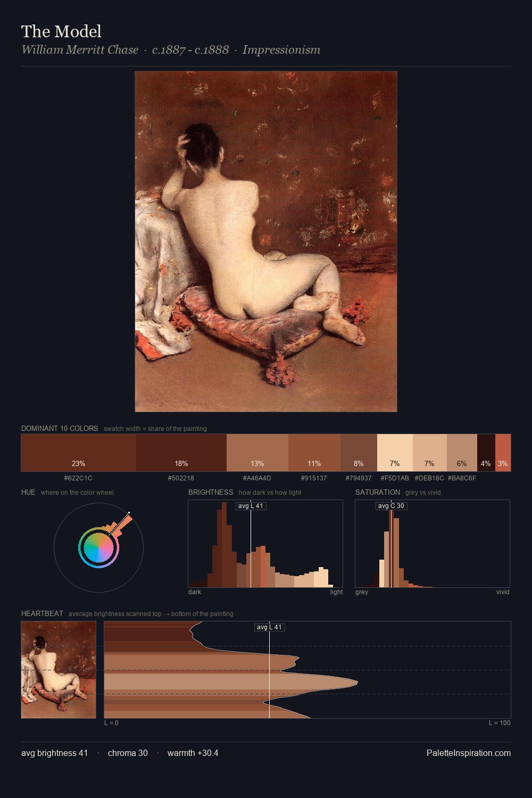Click 'swatch width = share of the painting'
Image resolution: width=532 pixels, height=798 pixels.
click(x=155, y=429)
